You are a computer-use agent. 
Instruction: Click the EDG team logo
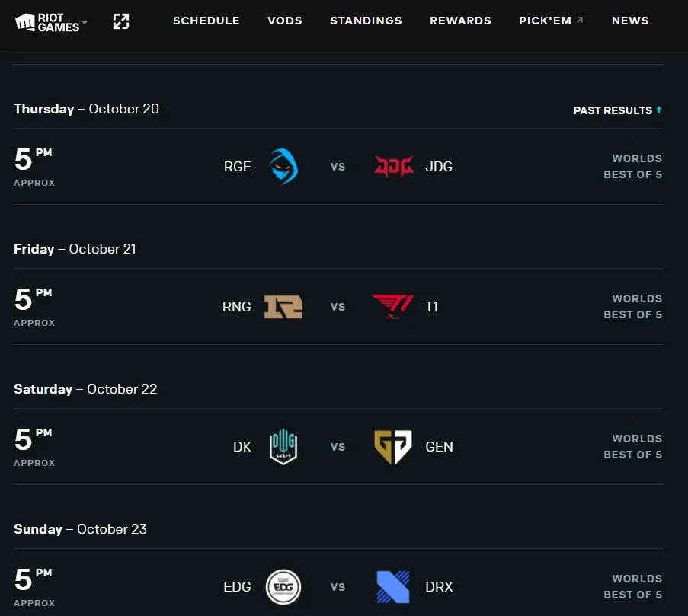283,587
